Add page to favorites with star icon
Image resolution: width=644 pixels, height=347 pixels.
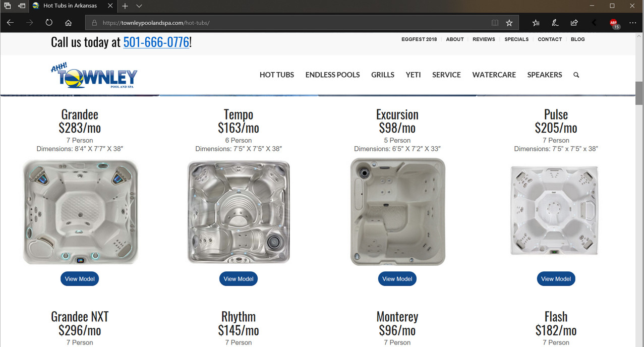point(509,23)
